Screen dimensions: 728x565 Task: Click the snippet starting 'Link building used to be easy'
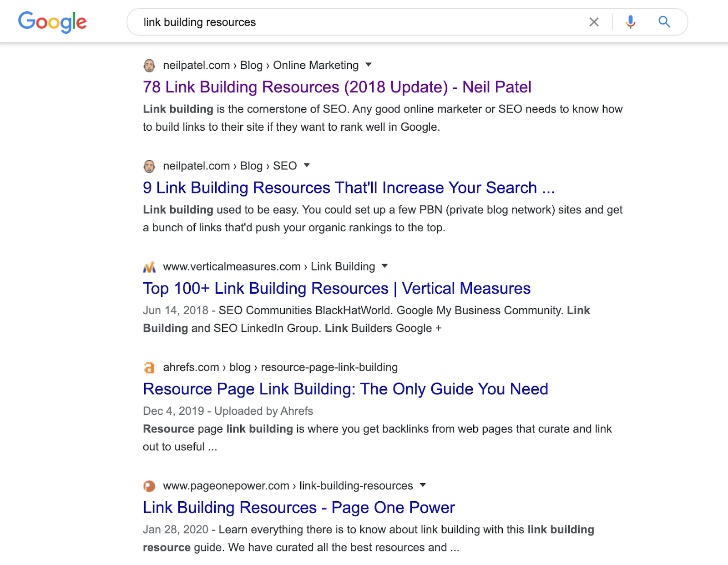tap(383, 219)
